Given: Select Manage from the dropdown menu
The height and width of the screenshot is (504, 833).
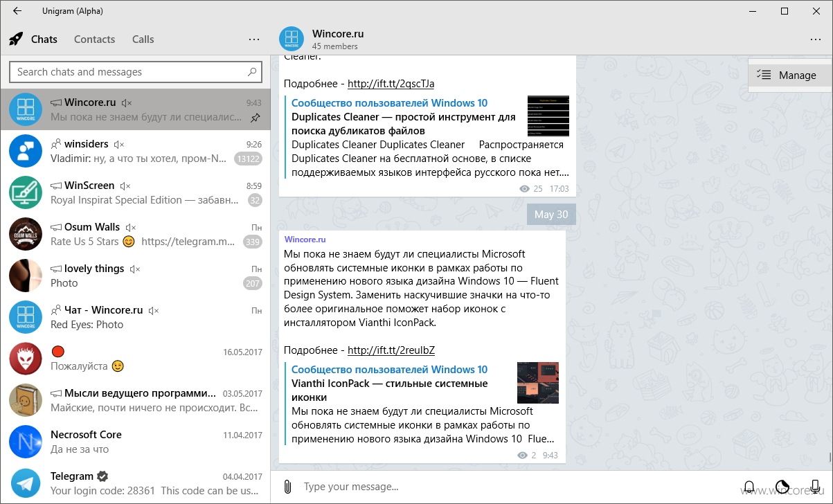Looking at the screenshot, I should 791,75.
